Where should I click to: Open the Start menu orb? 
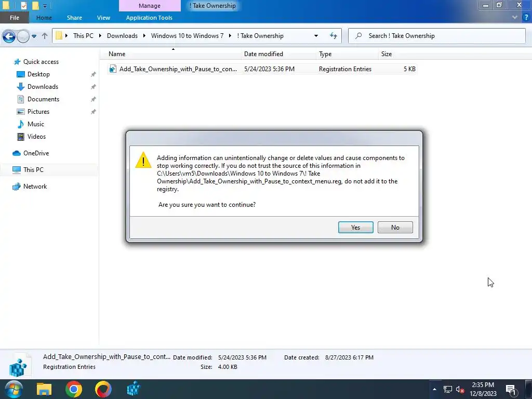[x=14, y=390]
